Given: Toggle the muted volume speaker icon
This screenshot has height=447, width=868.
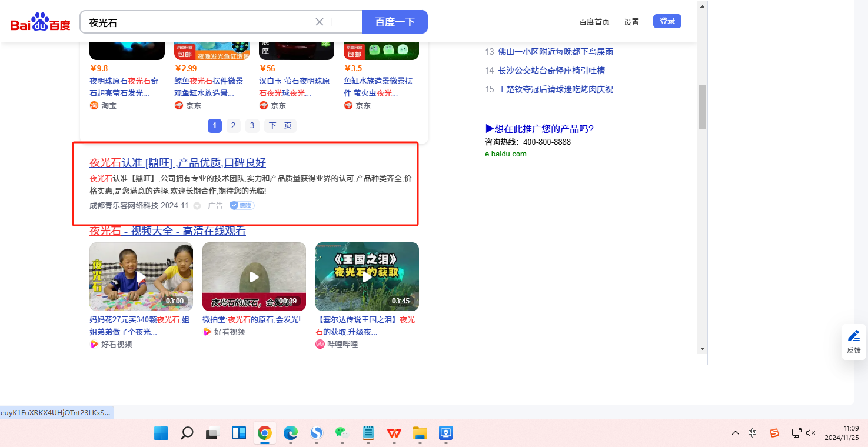Looking at the screenshot, I should 810,433.
